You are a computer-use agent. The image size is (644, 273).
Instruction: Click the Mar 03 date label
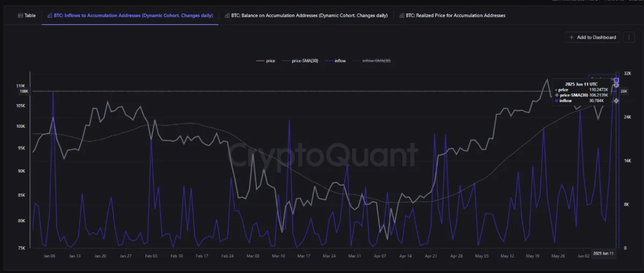[253, 256]
